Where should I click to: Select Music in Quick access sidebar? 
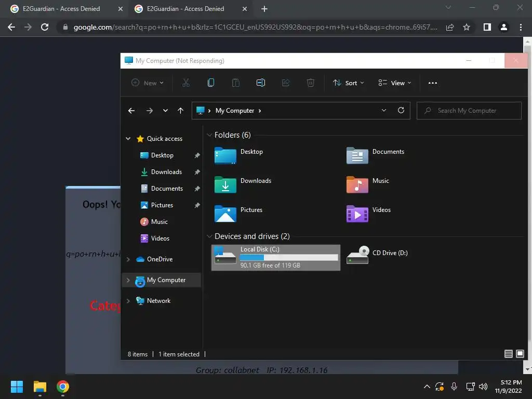[x=159, y=221]
